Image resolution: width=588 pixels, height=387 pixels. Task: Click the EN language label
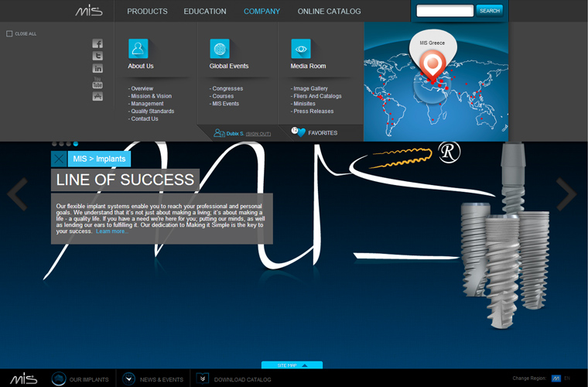click(x=567, y=378)
